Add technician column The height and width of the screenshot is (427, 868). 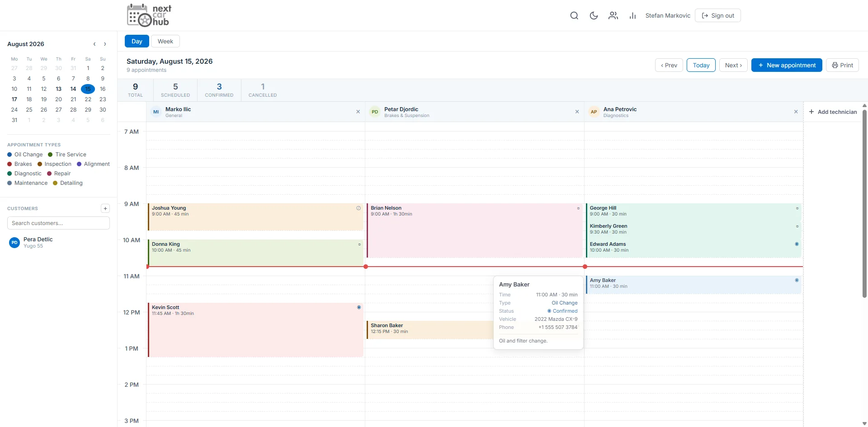point(833,112)
